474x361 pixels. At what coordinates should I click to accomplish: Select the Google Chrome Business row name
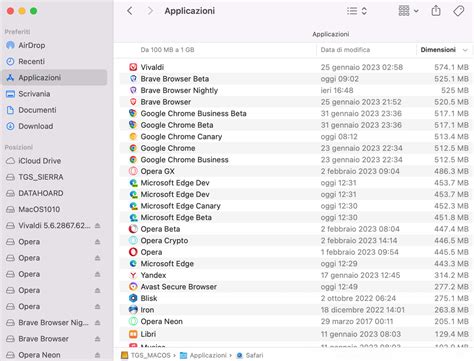(184, 160)
